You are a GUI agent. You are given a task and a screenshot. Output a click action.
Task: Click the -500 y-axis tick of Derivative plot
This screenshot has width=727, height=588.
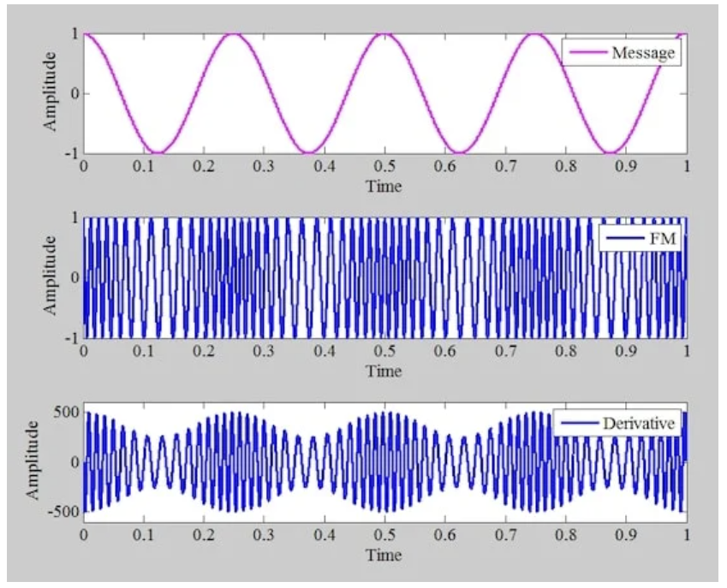[63, 512]
